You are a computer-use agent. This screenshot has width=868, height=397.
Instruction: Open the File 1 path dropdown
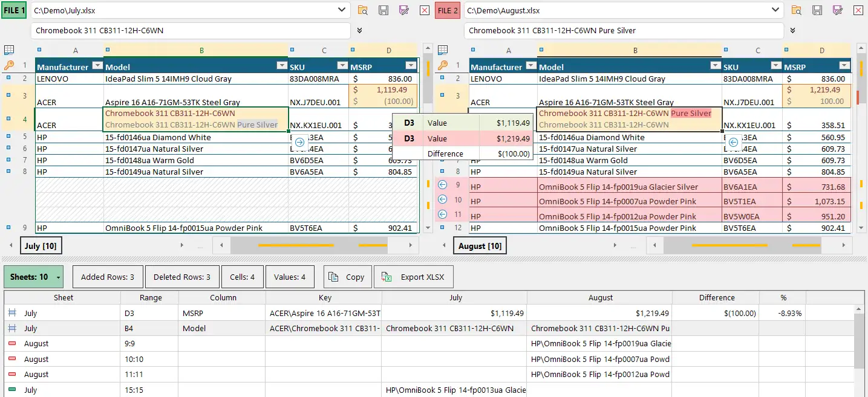click(x=342, y=10)
